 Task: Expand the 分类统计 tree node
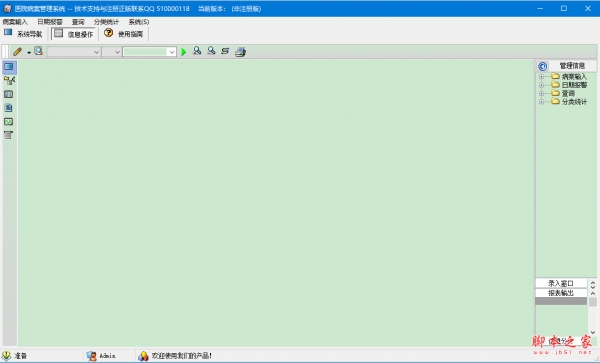point(541,102)
